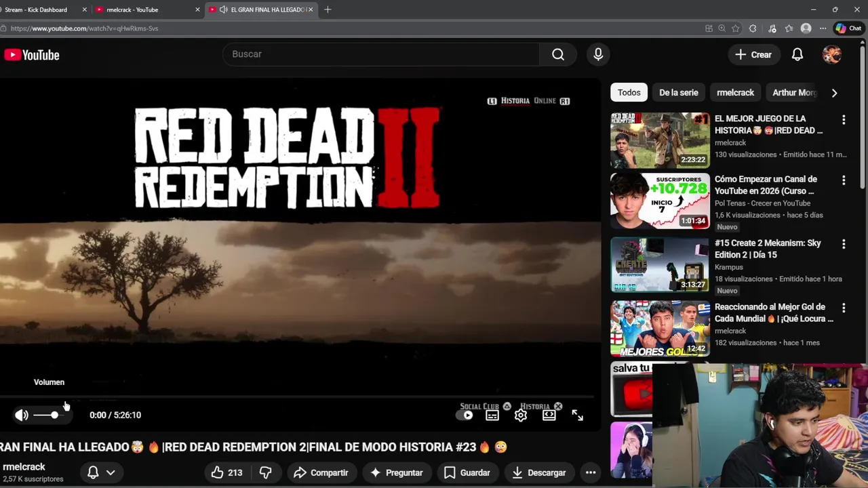
Task: Open YouTube notifications bell in header
Action: [x=797, y=55]
